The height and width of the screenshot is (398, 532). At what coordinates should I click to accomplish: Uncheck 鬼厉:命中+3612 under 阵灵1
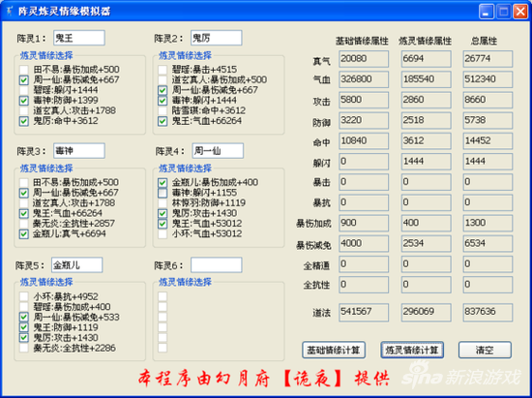24,121
